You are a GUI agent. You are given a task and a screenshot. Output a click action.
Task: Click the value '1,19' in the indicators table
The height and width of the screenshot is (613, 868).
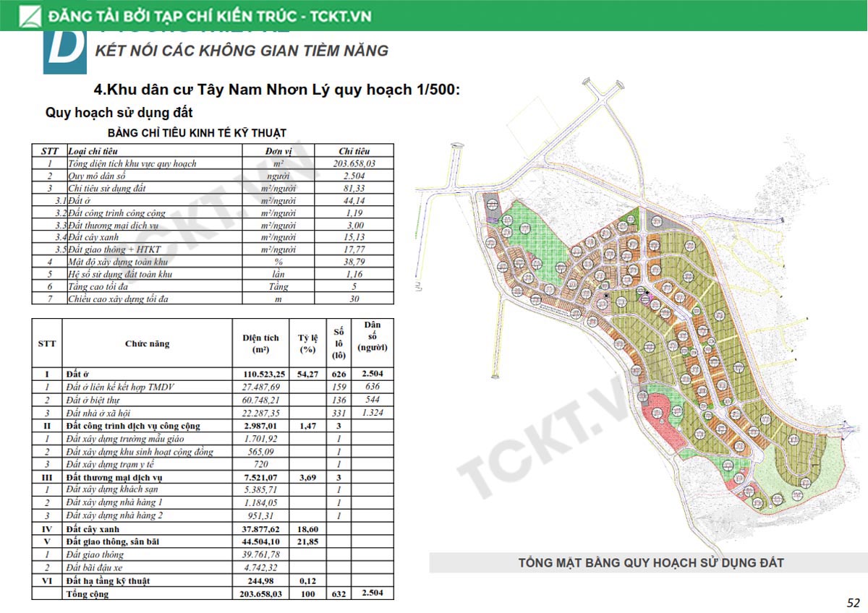(x=354, y=213)
